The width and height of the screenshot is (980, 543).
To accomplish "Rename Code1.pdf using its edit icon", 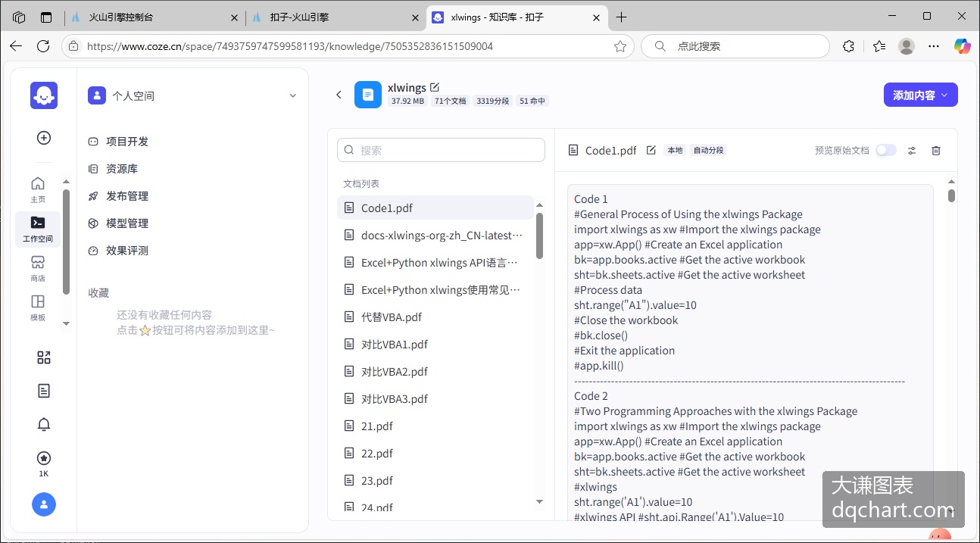I will 651,150.
